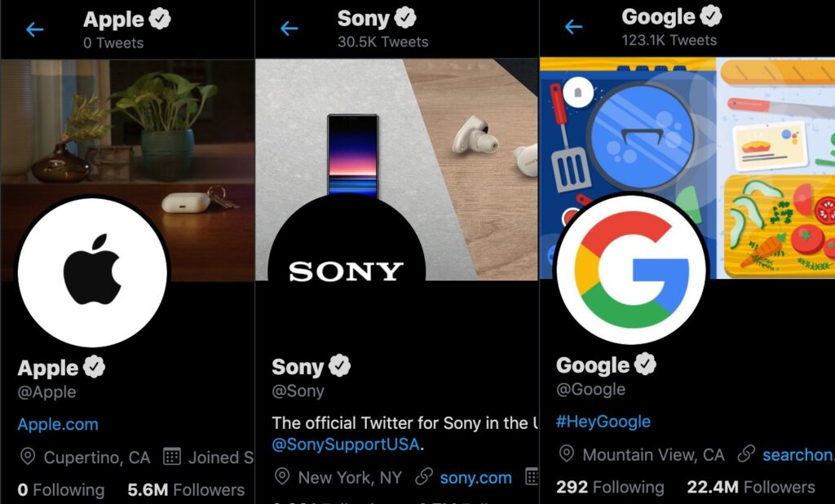This screenshot has height=504, width=835.
Task: Go back from the Apple profile
Action: 34,29
